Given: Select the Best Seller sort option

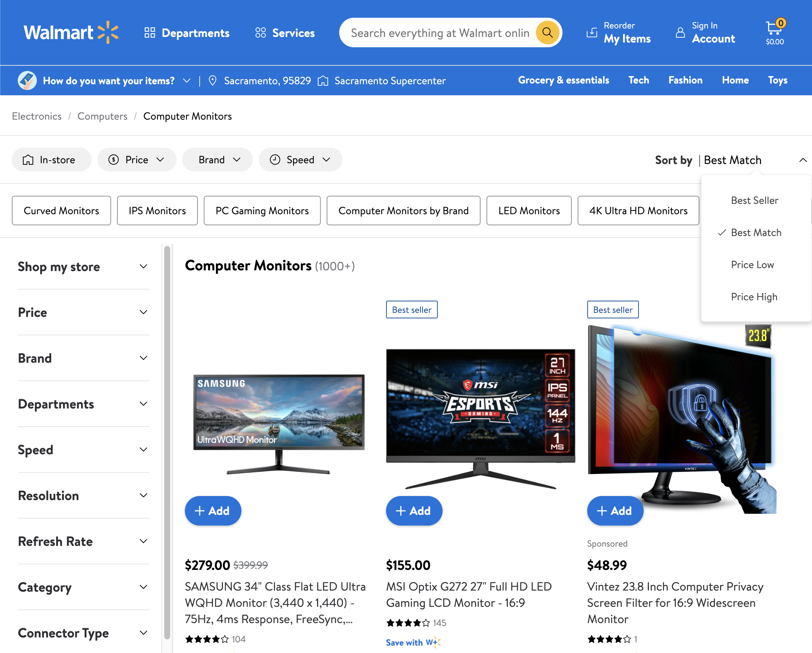Looking at the screenshot, I should coord(754,200).
